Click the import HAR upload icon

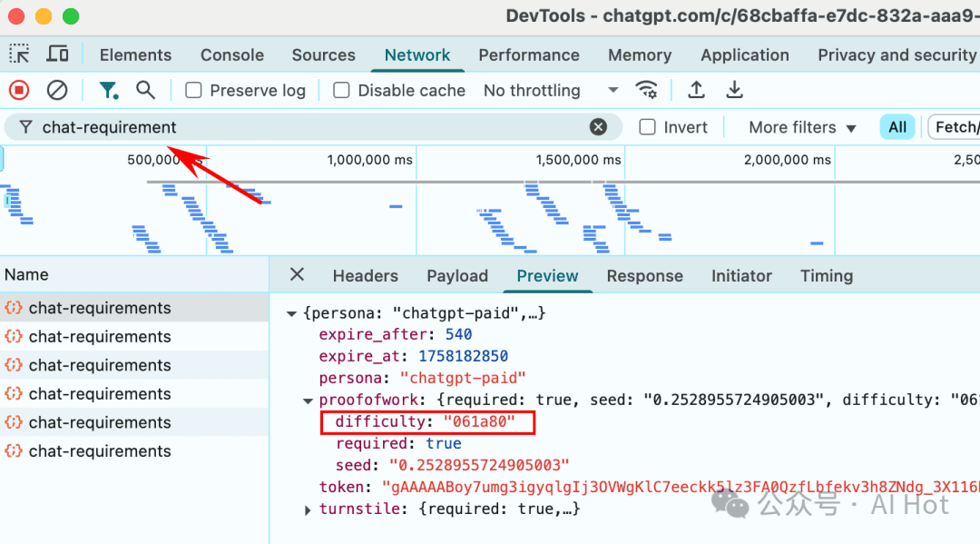(x=696, y=90)
